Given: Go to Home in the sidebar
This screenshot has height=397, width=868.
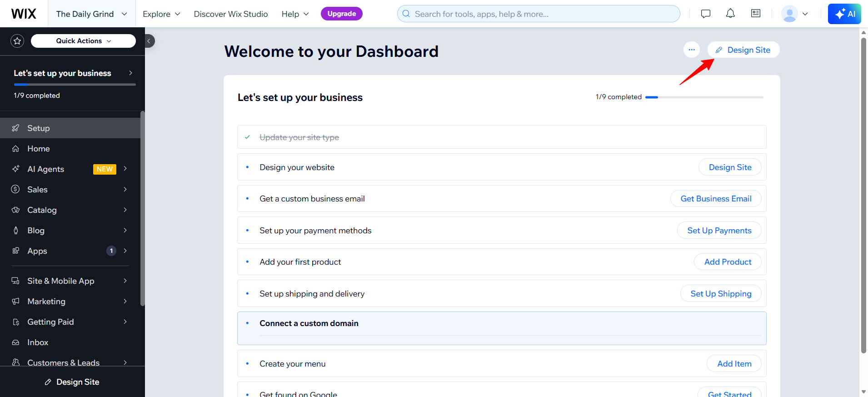Looking at the screenshot, I should [x=70, y=149].
